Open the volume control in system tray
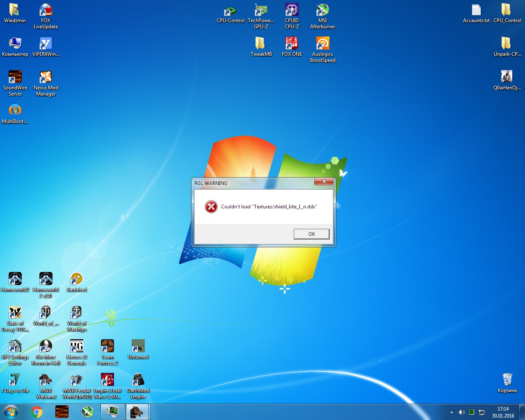This screenshot has height=420, width=525. coord(461,412)
